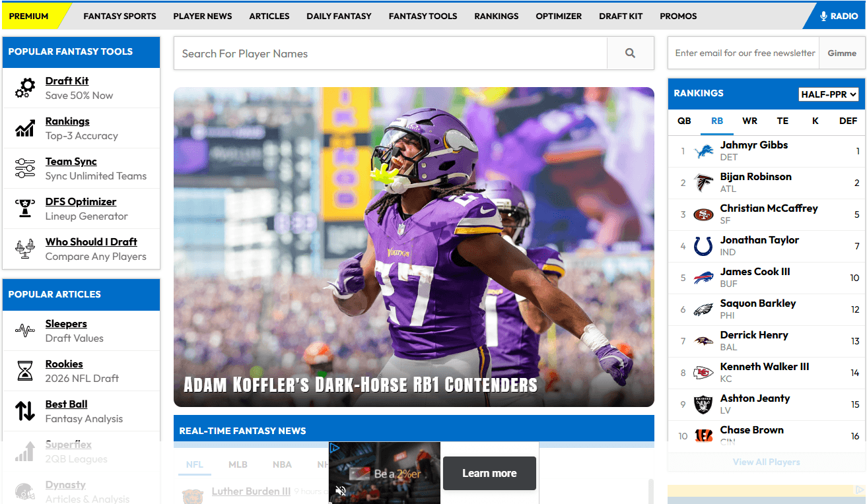Click the Best Ball up-down arrows icon

pos(25,411)
